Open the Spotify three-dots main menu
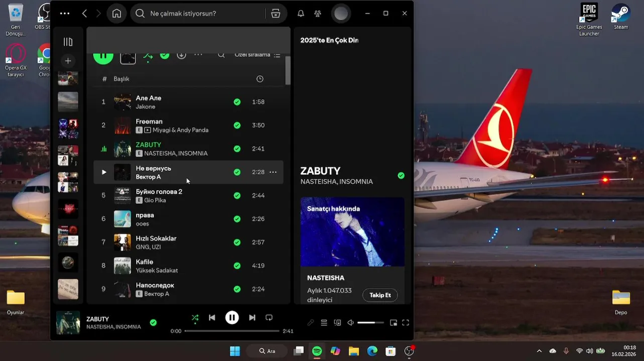 point(65,14)
